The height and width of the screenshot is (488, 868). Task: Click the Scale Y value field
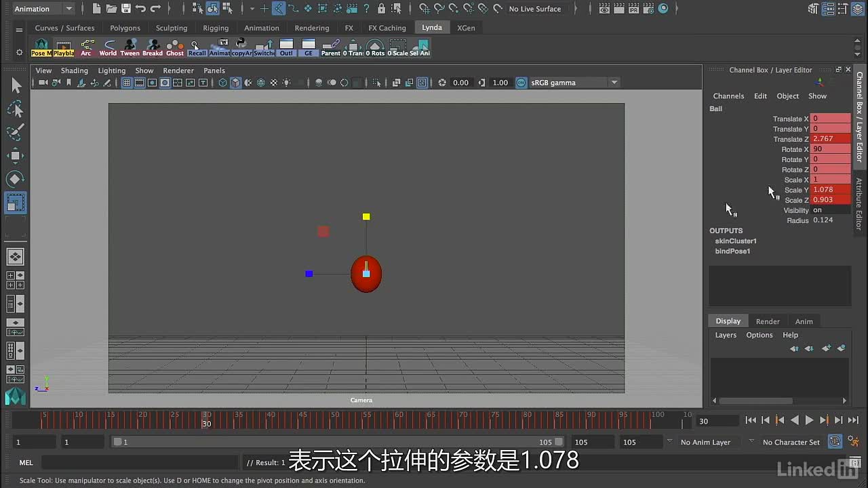tap(831, 190)
